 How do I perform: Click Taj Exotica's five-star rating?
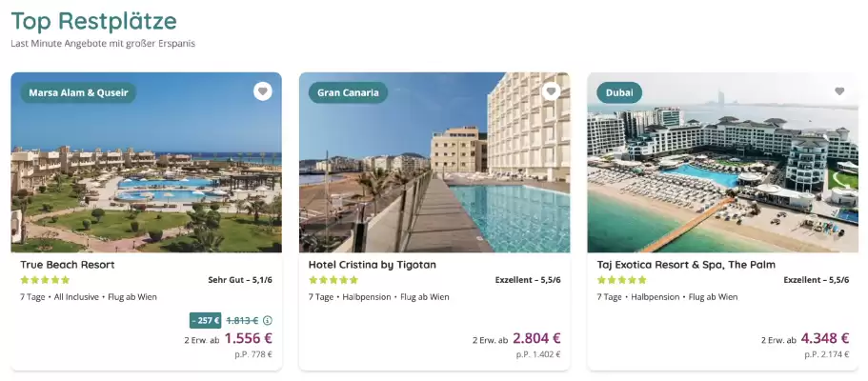click(x=621, y=280)
